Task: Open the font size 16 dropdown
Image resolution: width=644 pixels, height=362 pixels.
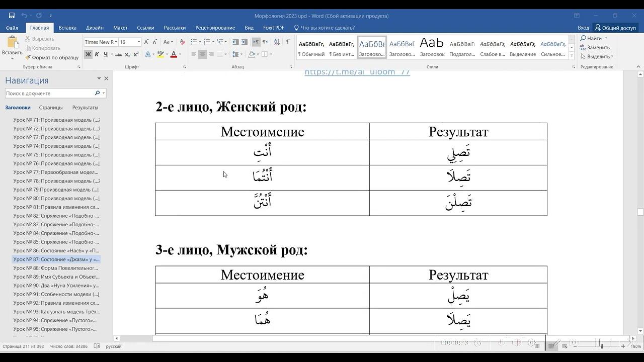Action: pos(138,42)
